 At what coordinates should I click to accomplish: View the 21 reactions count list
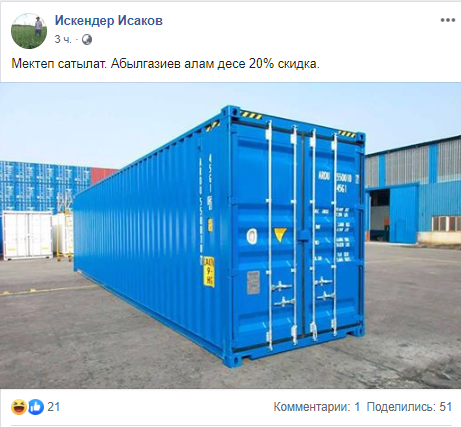[x=54, y=407]
